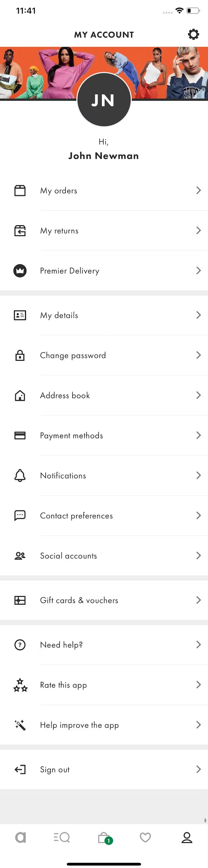Open the wishlist heart icon
Image resolution: width=208 pixels, height=868 pixels.
pyautogui.click(x=146, y=838)
